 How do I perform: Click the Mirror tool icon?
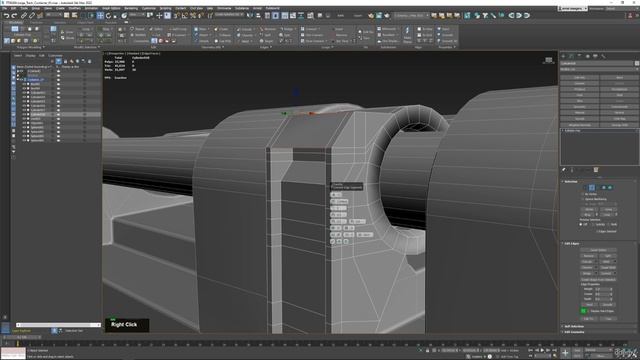[x=250, y=16]
